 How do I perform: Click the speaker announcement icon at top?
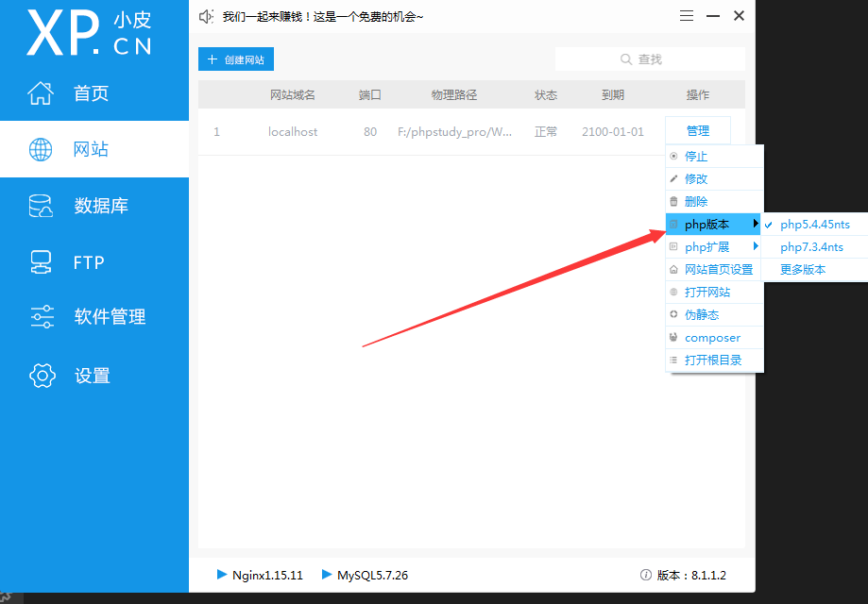[x=206, y=17]
